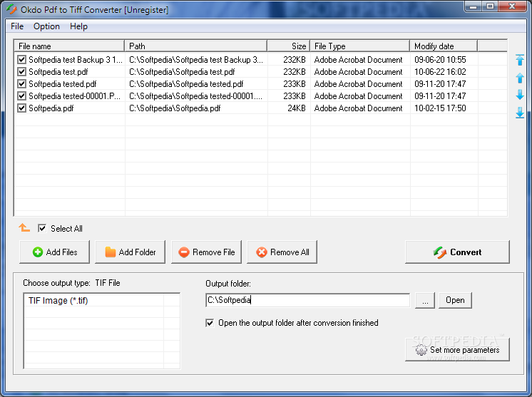Toggle the Select All checkbox
532x397 pixels.
[42, 229]
